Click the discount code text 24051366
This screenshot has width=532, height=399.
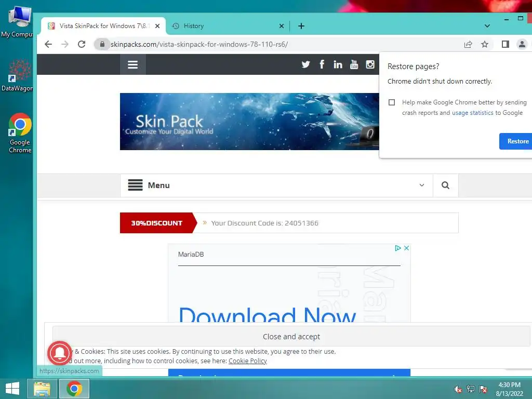(264, 223)
